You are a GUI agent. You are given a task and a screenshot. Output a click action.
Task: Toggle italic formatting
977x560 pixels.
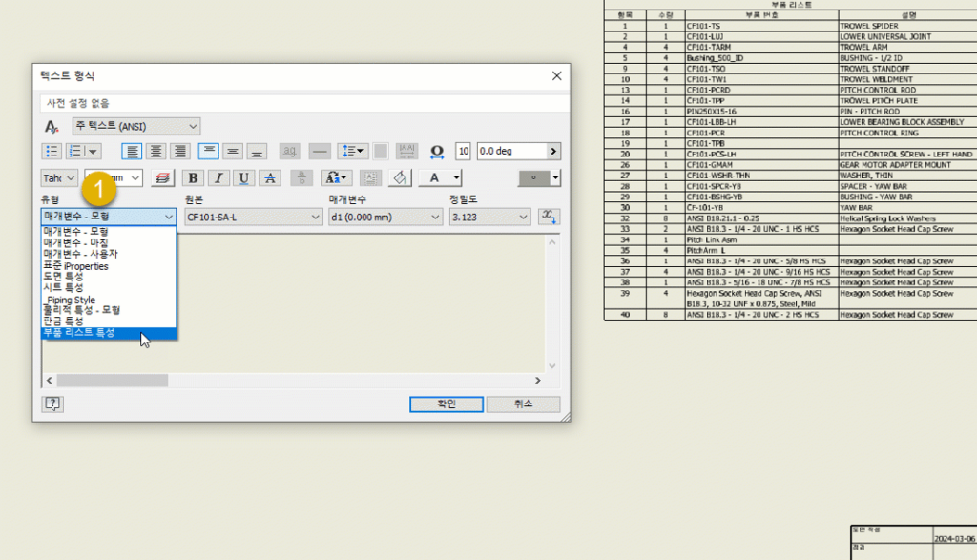tap(218, 178)
